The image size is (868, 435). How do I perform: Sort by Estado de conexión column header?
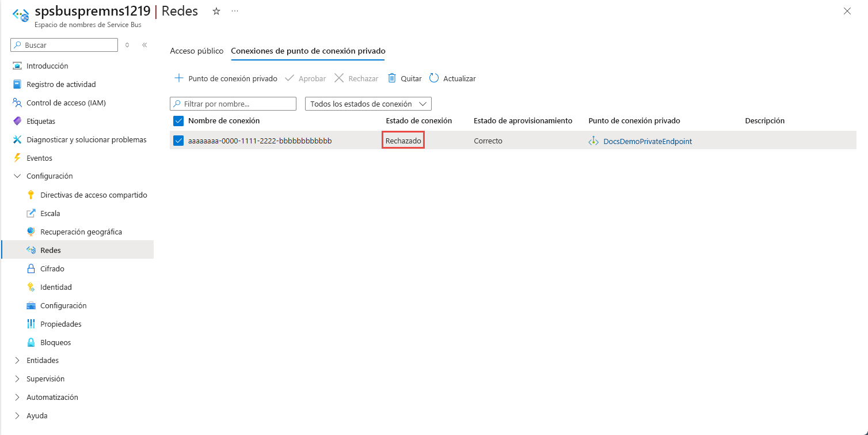pyautogui.click(x=418, y=121)
